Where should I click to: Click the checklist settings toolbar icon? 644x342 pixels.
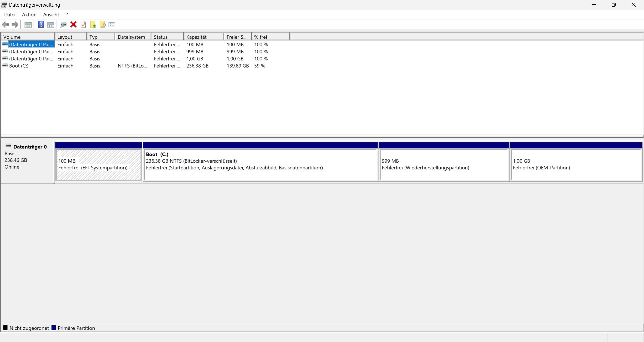click(112, 25)
